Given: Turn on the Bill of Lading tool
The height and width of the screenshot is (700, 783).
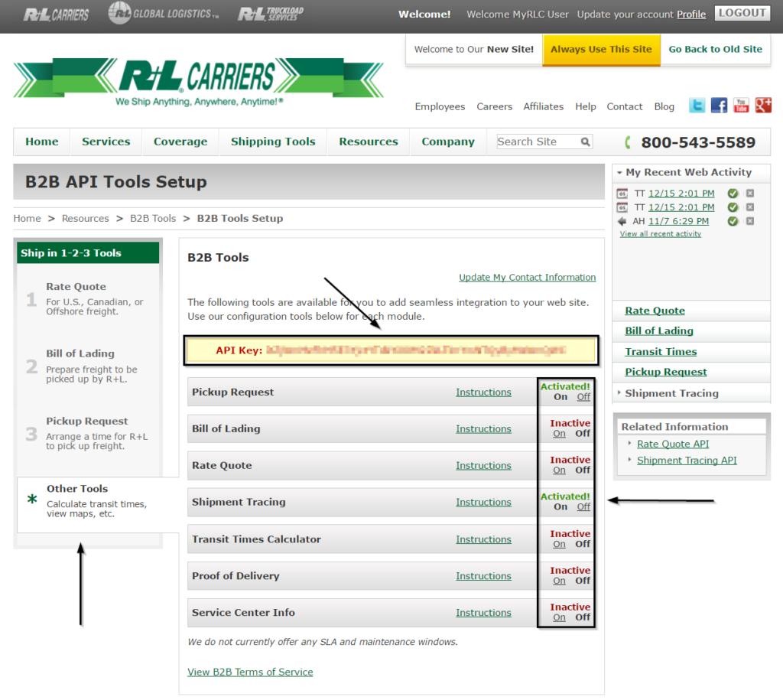Looking at the screenshot, I should (559, 434).
